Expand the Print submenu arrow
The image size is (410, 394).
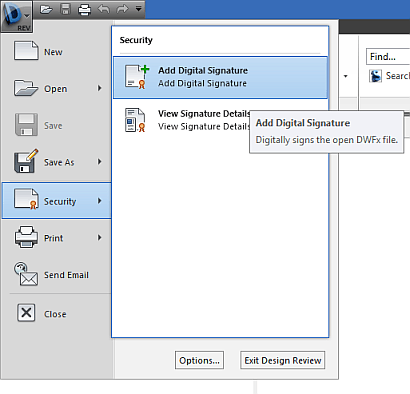click(x=99, y=238)
